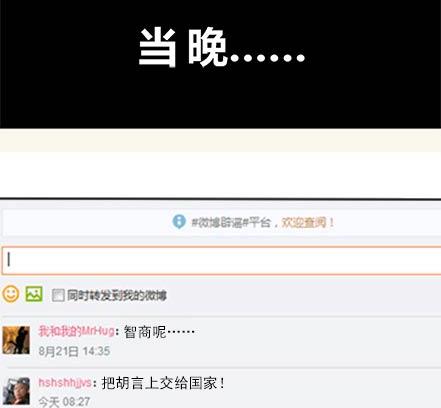
Task: Click the 8月21日 14:35 timestamp
Action: click(x=74, y=351)
